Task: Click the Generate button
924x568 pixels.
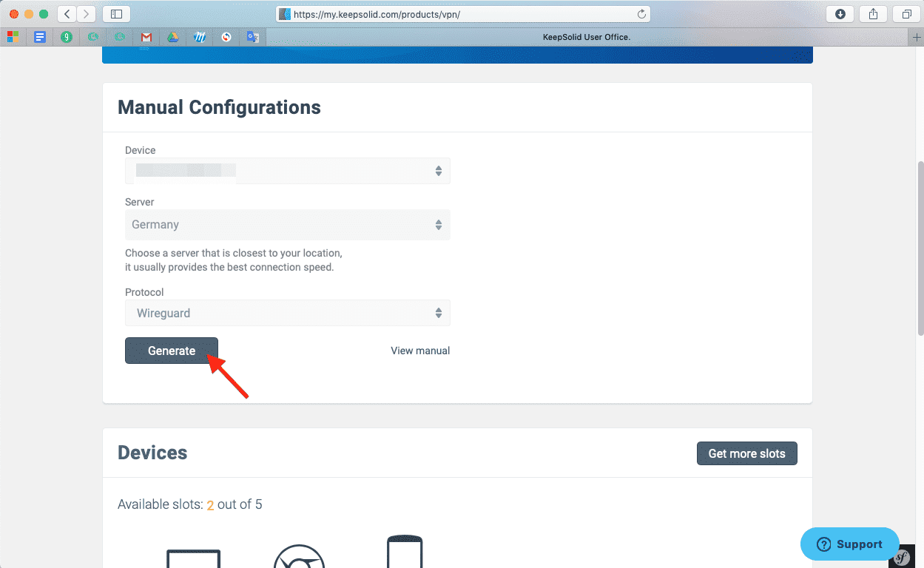Action: [x=172, y=351]
